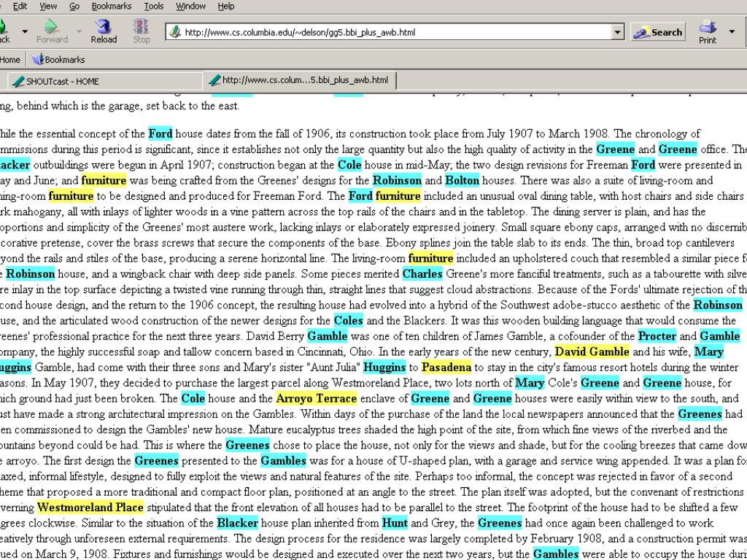747x560 pixels.
Task: Open the Go menu
Action: (74, 6)
